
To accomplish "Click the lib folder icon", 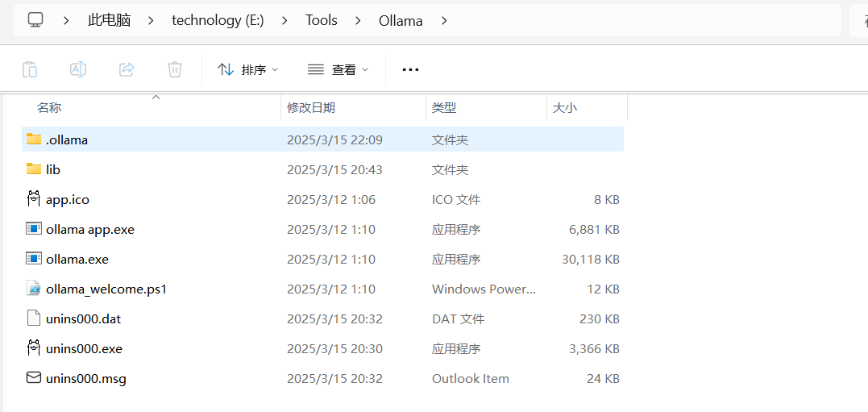I will [x=34, y=169].
